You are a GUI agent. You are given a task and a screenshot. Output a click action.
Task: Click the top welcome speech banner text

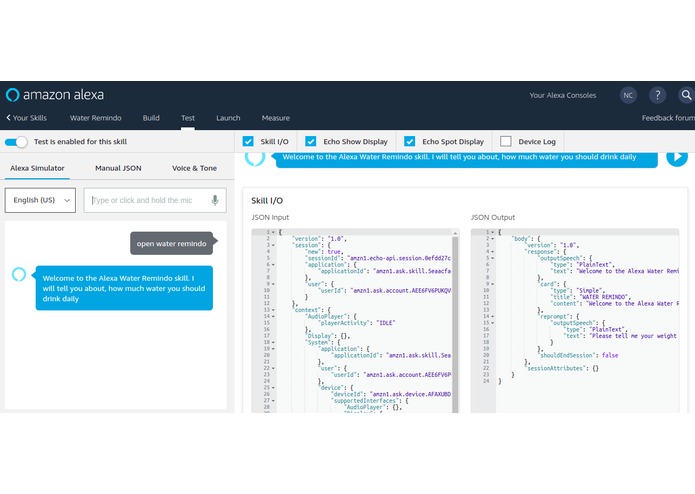[459, 157]
